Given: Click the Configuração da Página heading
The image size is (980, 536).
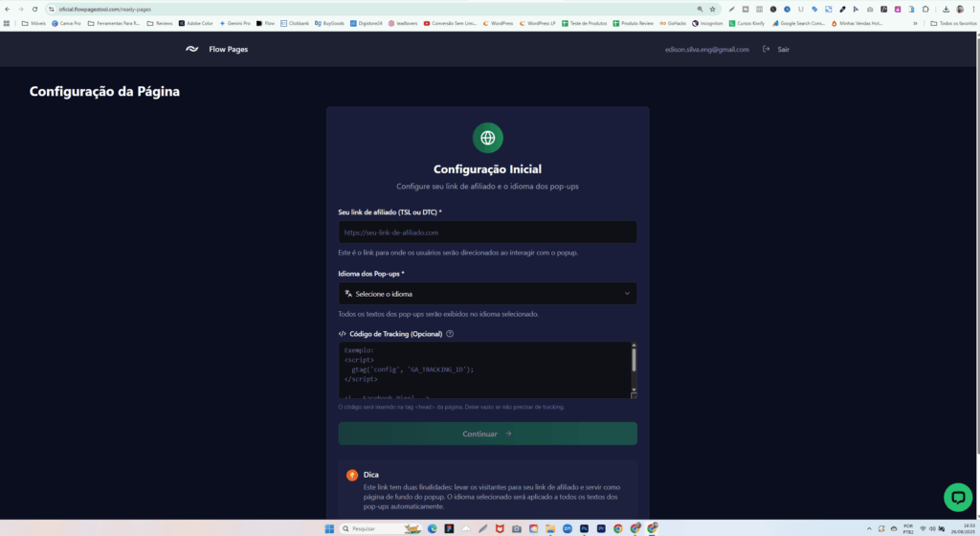Looking at the screenshot, I should click(x=104, y=91).
